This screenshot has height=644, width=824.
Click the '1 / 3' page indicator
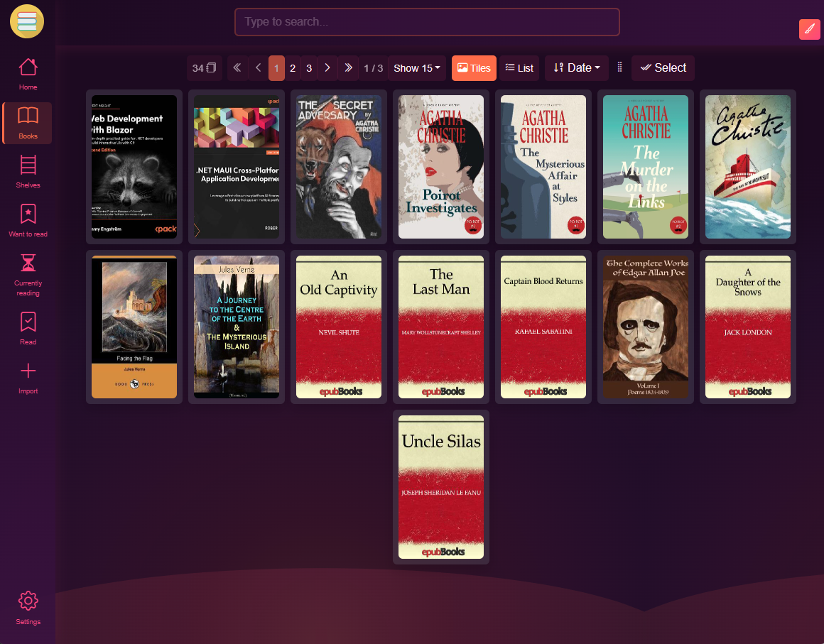(373, 68)
